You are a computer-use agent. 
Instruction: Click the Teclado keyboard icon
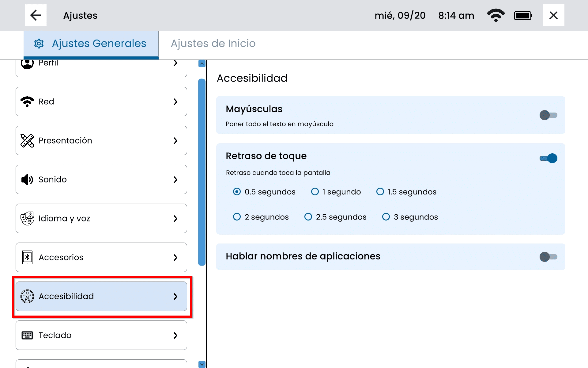(x=27, y=335)
